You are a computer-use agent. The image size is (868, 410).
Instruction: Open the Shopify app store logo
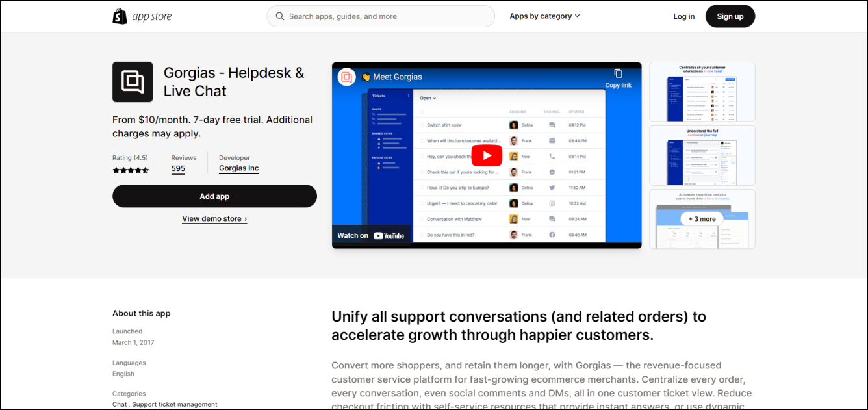142,16
